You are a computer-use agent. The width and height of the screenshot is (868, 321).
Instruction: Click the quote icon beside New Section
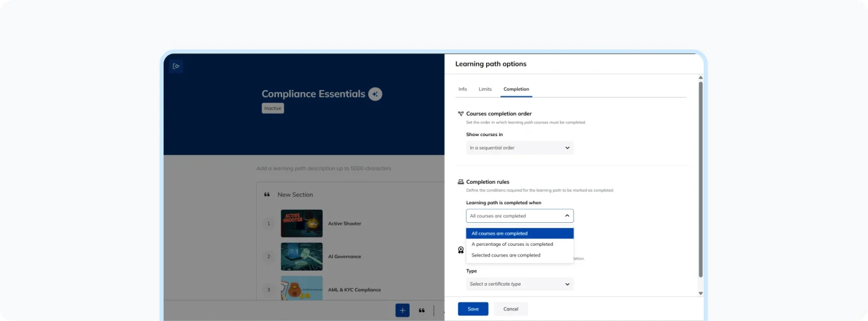coord(267,194)
